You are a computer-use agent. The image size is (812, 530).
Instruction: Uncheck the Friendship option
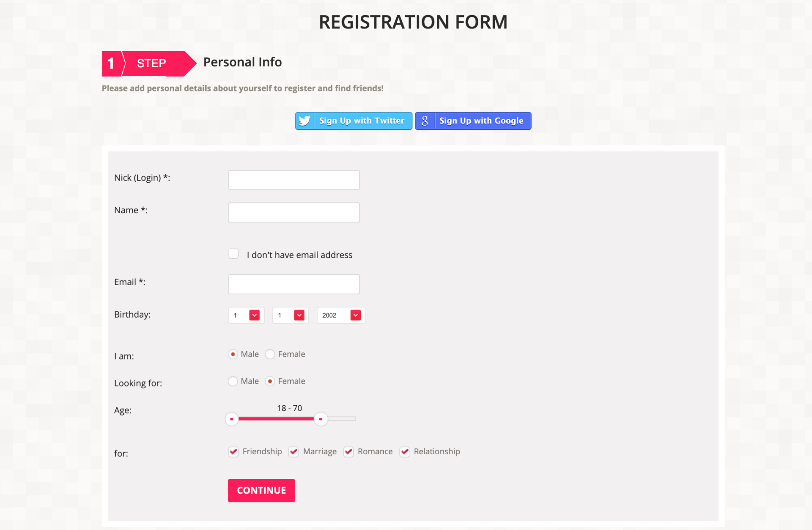tap(233, 452)
